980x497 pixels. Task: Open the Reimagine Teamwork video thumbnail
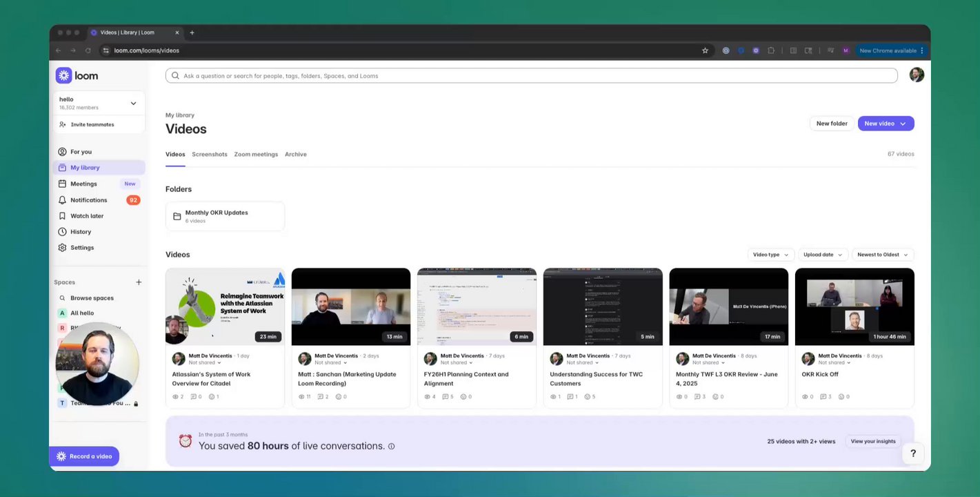click(x=225, y=306)
